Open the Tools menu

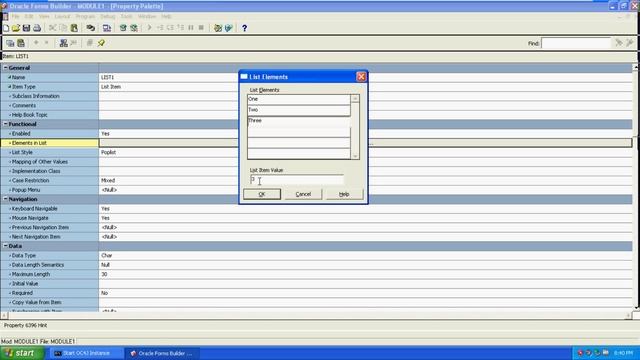(127, 17)
